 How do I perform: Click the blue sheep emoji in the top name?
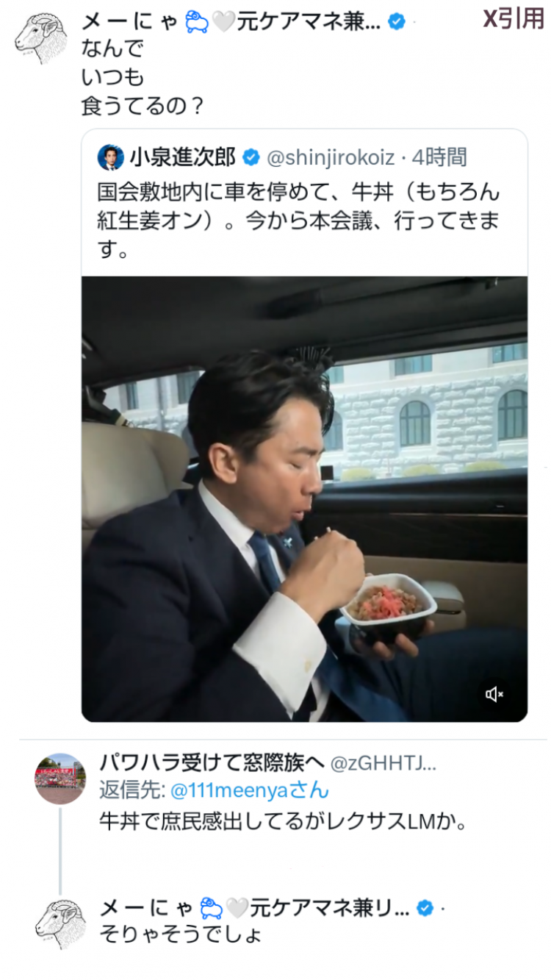tap(197, 22)
